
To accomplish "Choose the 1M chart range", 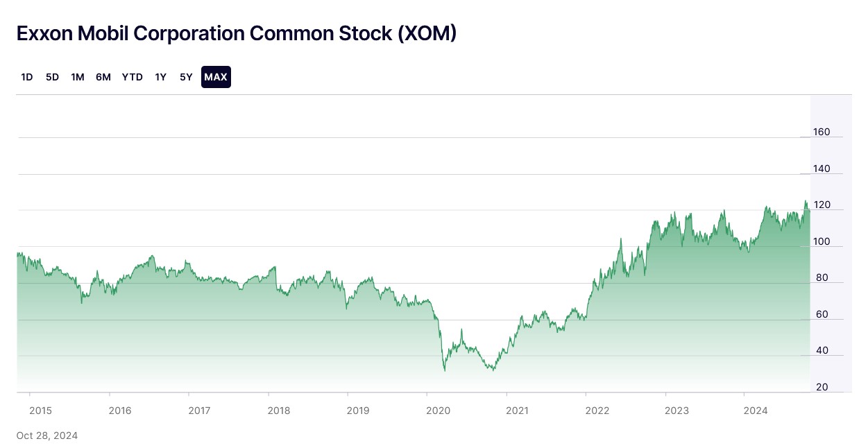I will tap(78, 77).
